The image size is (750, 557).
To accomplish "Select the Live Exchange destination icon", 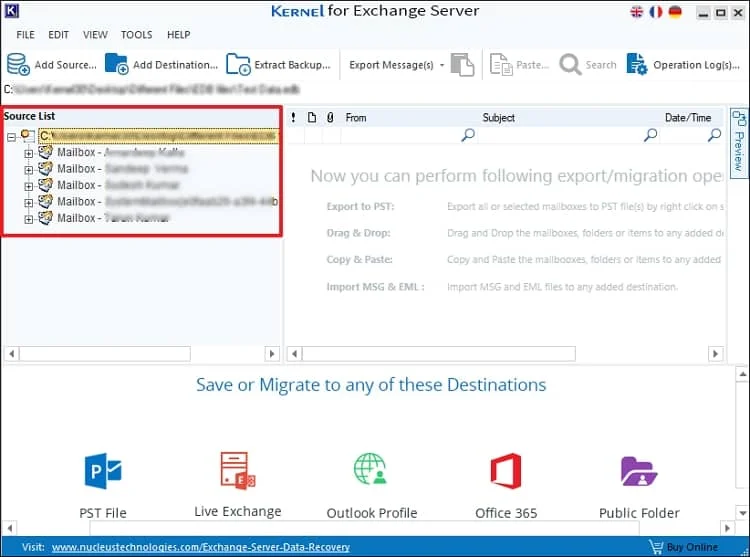I will pyautogui.click(x=238, y=471).
